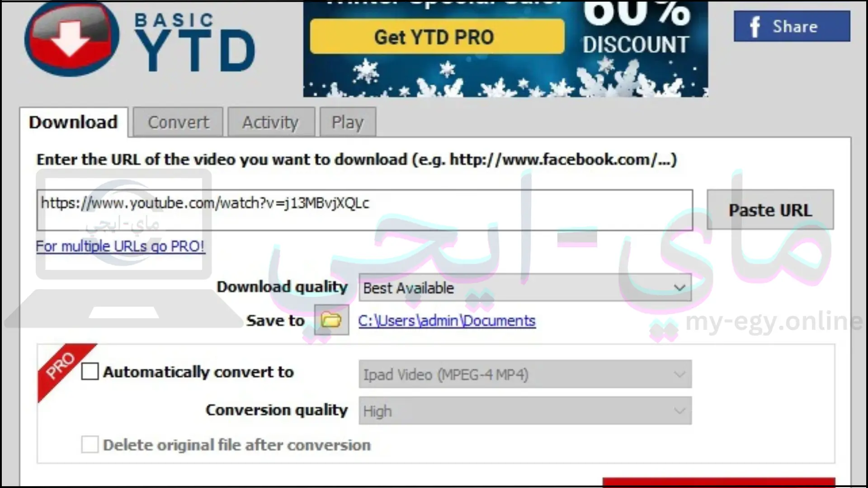This screenshot has width=868, height=488.
Task: Click the Play tab
Action: 348,122
